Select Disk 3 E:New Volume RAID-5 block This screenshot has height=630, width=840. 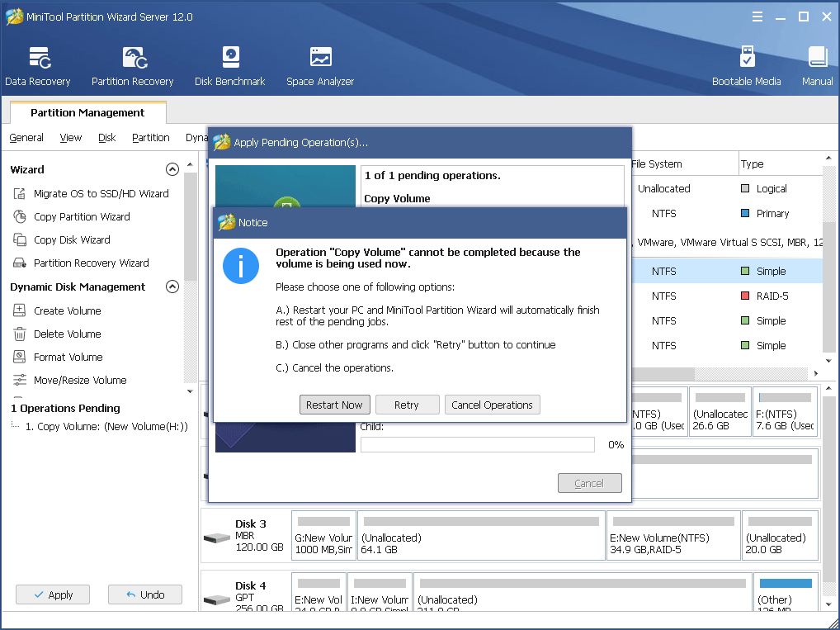click(x=673, y=535)
